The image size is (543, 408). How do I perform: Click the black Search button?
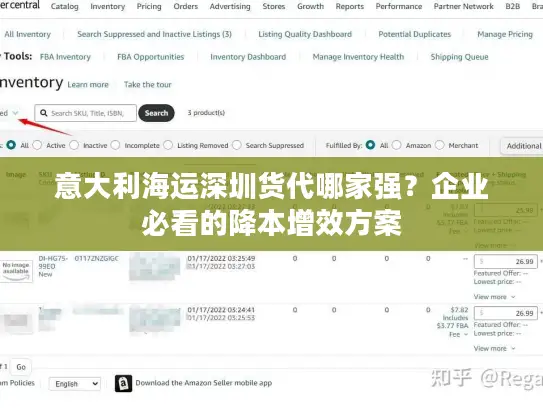(156, 113)
